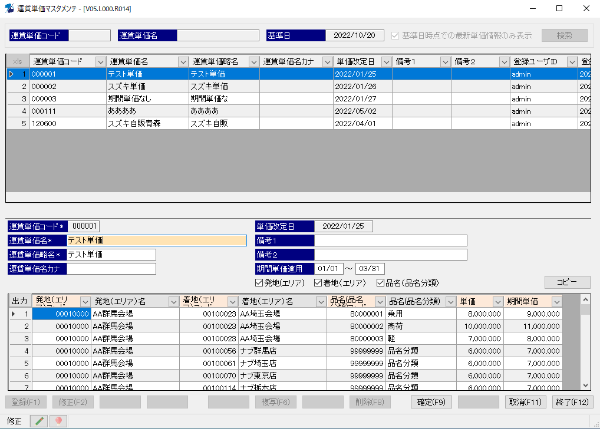
Task: Click the 複写(F6) button
Action: (x=276, y=402)
